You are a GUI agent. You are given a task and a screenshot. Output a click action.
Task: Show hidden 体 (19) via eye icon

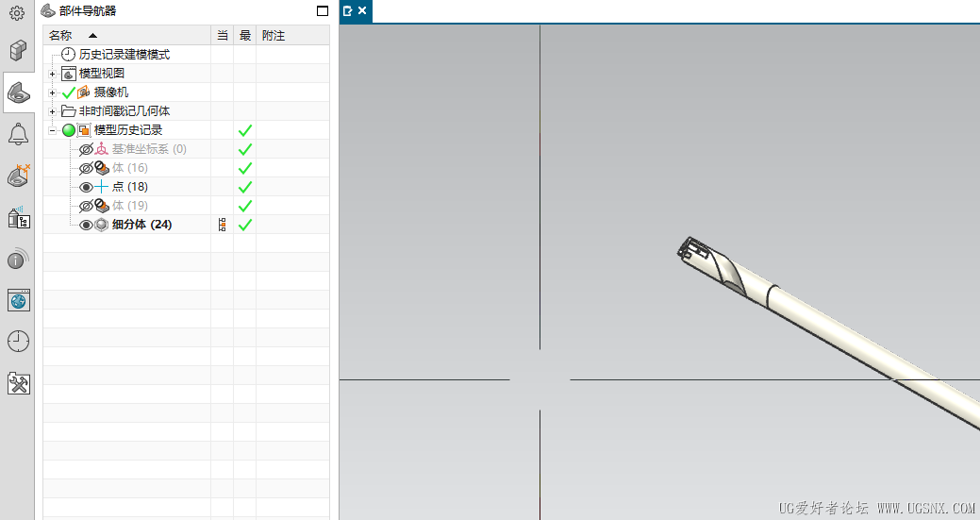click(86, 205)
